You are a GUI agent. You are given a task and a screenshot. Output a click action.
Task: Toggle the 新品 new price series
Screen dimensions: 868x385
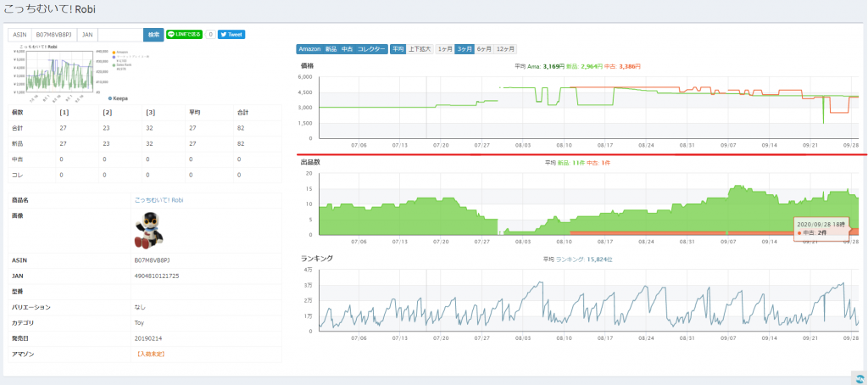tap(331, 49)
